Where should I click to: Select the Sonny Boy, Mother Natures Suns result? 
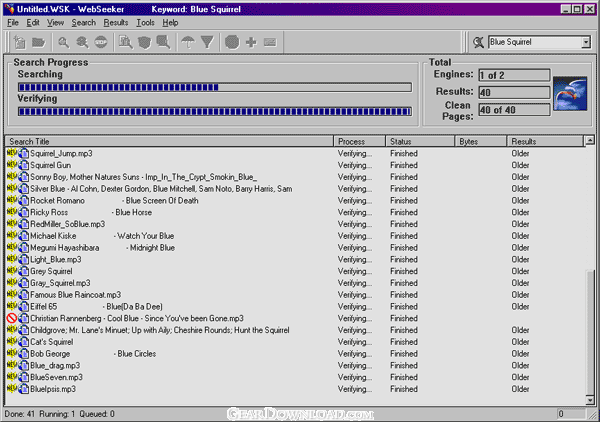(x=143, y=177)
